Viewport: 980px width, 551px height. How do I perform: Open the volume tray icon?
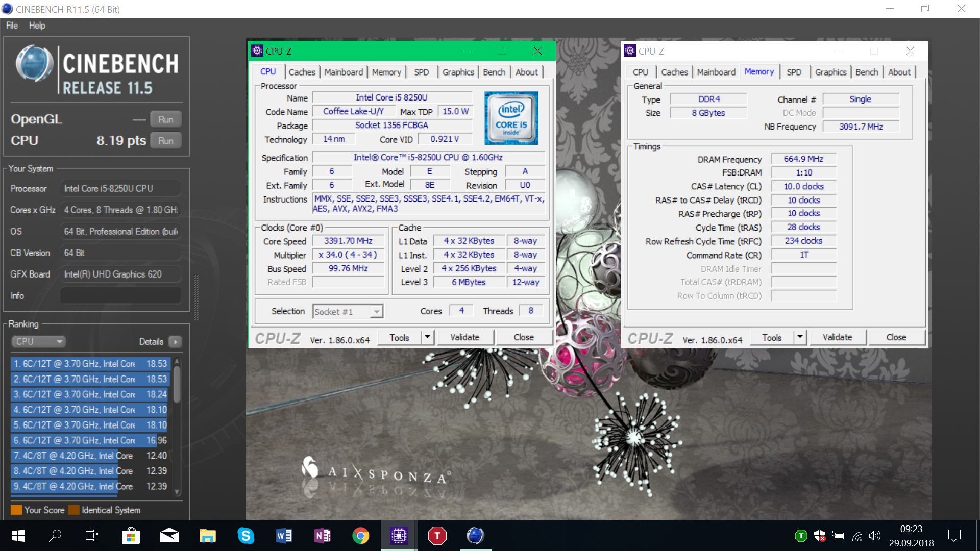[x=875, y=536]
